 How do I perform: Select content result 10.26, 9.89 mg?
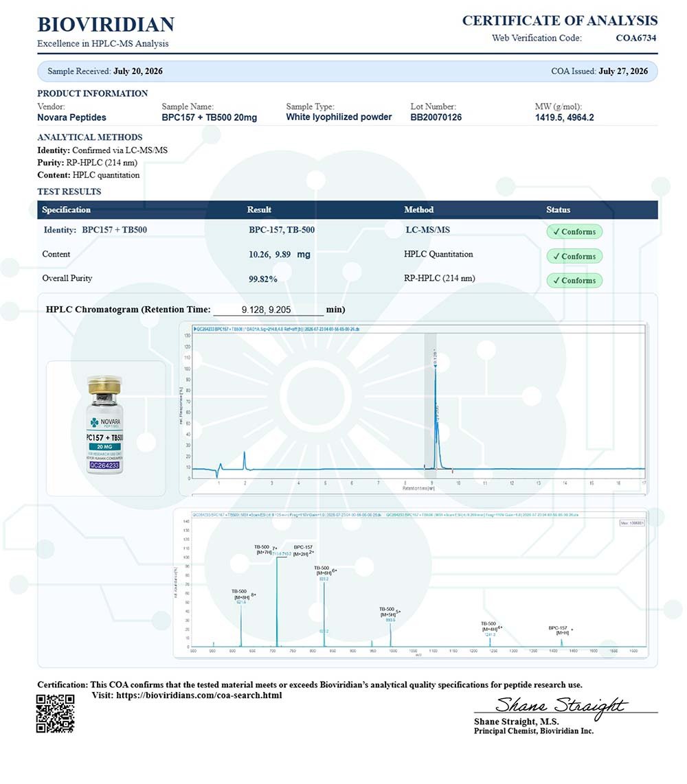click(279, 255)
